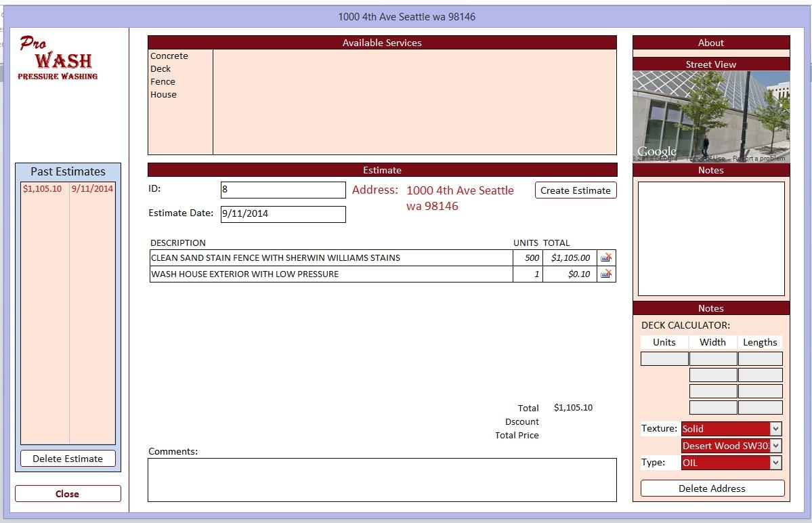812x523 pixels.
Task: Click the first Units field in Deck Calculator
Action: coord(664,358)
